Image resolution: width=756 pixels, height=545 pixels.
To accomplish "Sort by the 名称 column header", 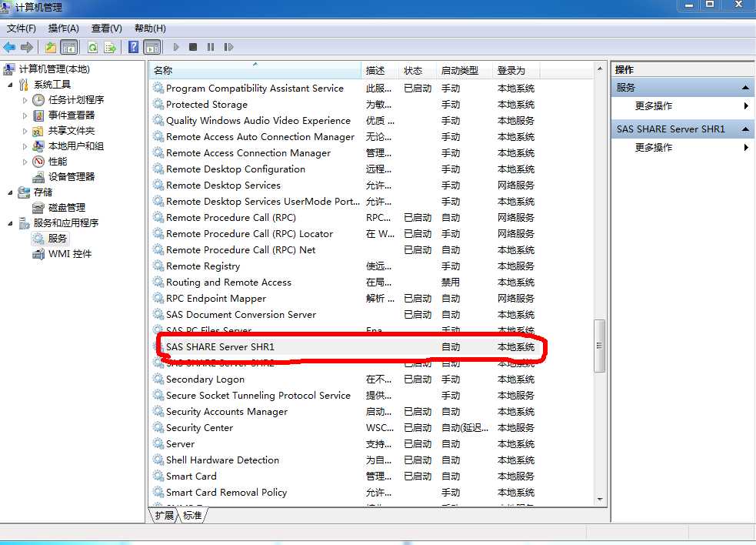I will point(255,71).
